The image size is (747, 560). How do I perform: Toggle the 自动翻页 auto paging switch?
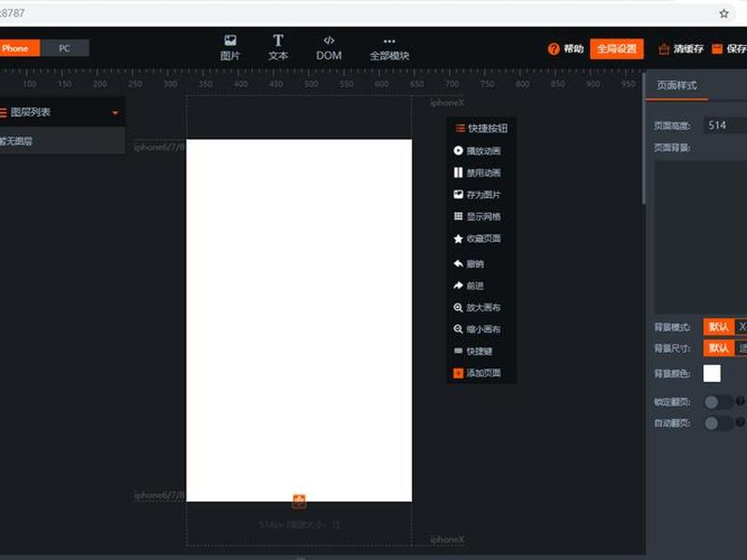click(718, 423)
